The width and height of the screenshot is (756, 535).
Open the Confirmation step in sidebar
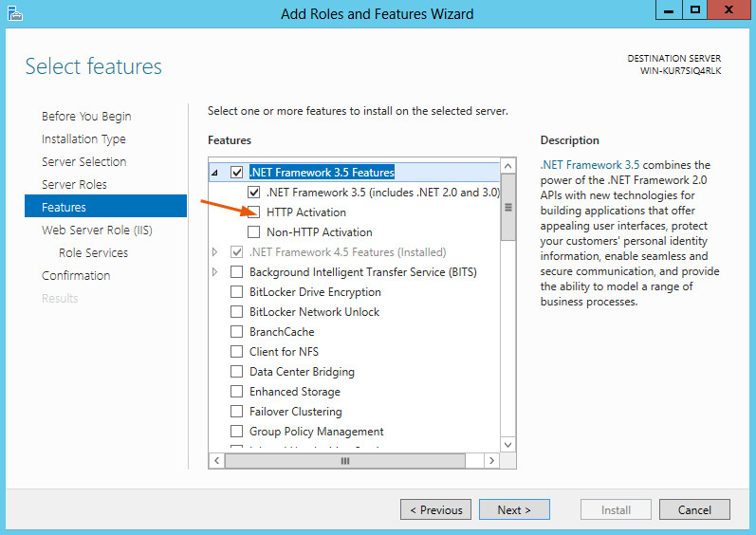pyautogui.click(x=76, y=276)
